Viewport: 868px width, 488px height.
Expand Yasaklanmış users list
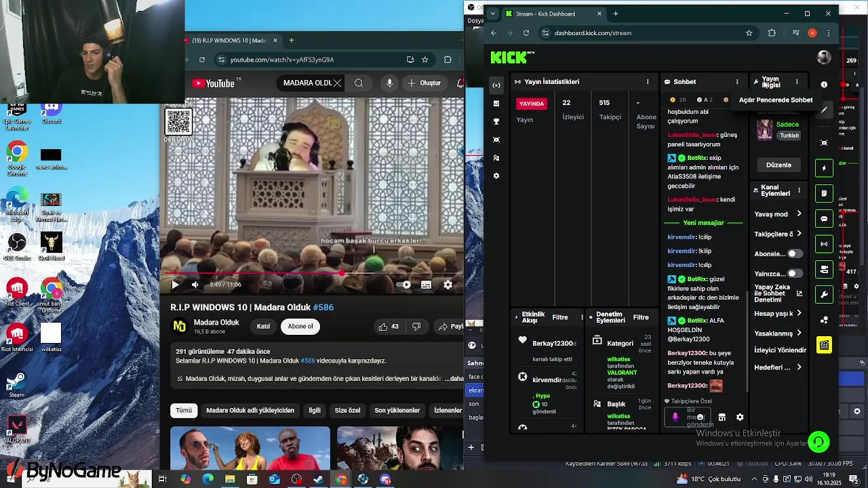coord(799,333)
